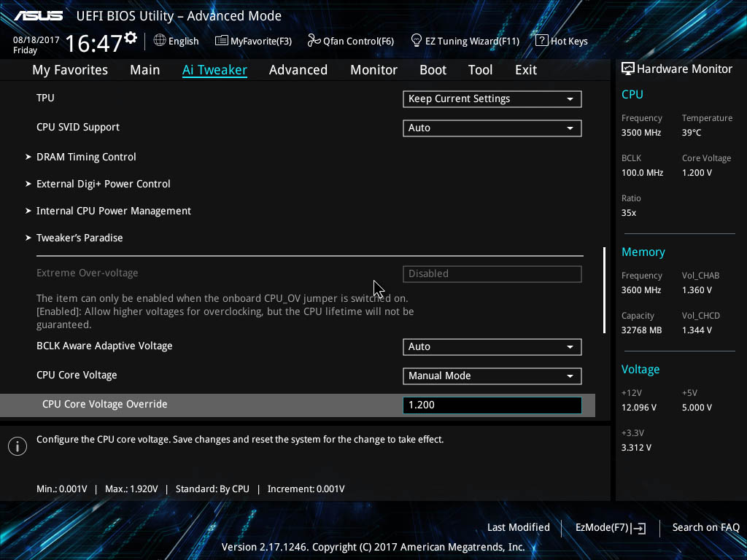Click the 39°C temperature reading
Screen dimensions: 747x560
click(x=692, y=133)
